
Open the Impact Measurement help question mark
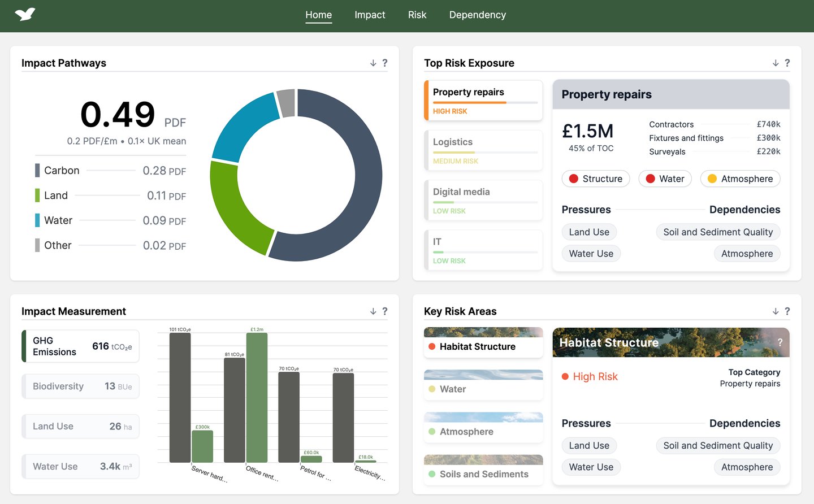pos(385,311)
